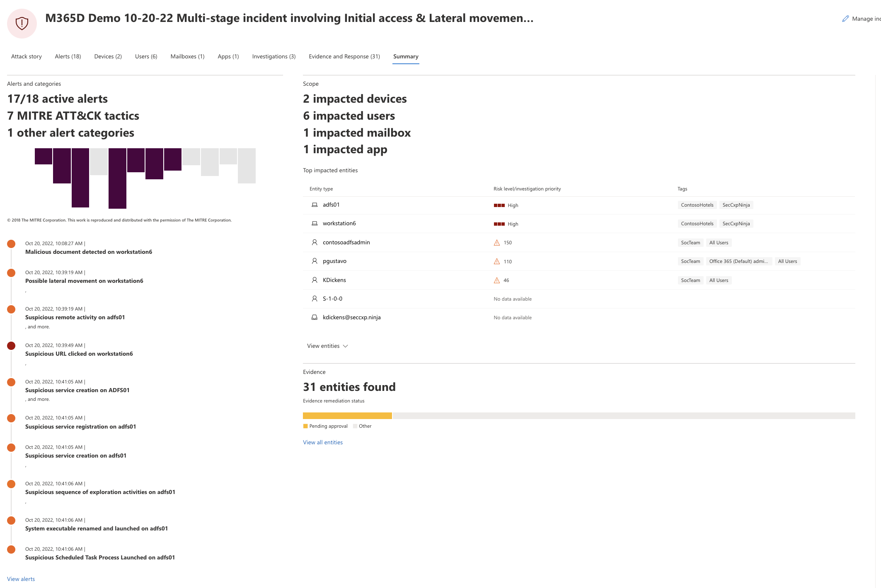
Task: Open the Devices (2) tab
Action: (x=108, y=56)
